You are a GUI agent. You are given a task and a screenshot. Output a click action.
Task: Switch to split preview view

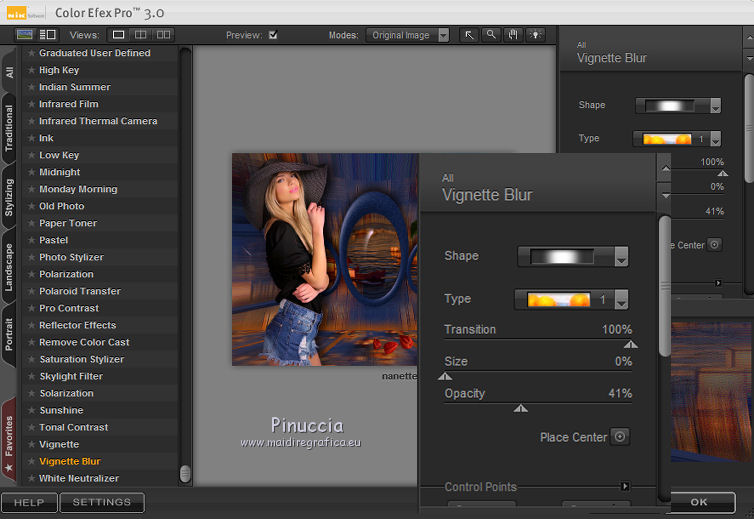point(141,35)
